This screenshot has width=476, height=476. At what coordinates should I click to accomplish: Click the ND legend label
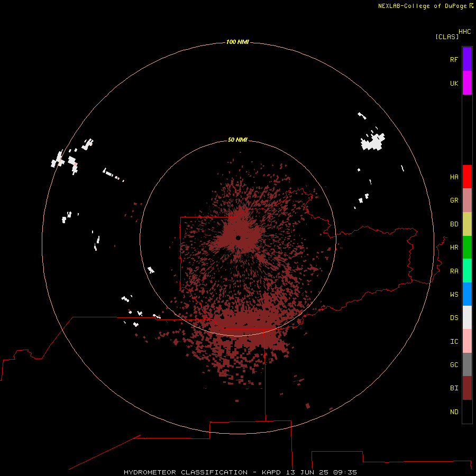coord(454,411)
